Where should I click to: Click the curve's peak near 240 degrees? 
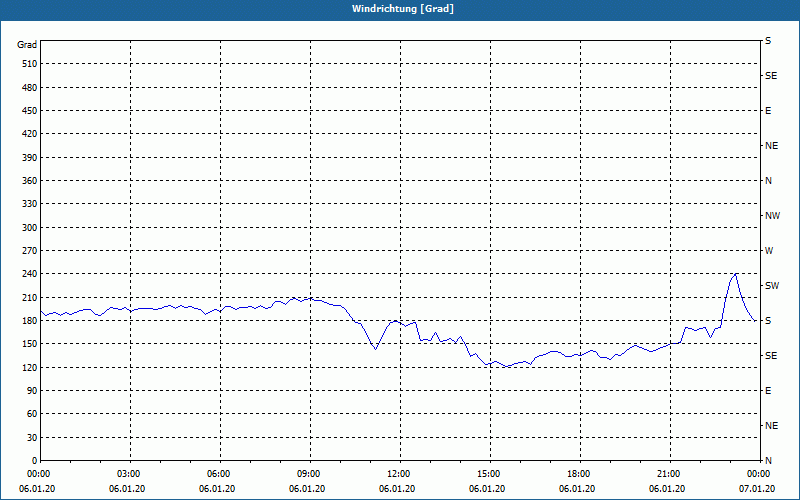(x=735, y=274)
